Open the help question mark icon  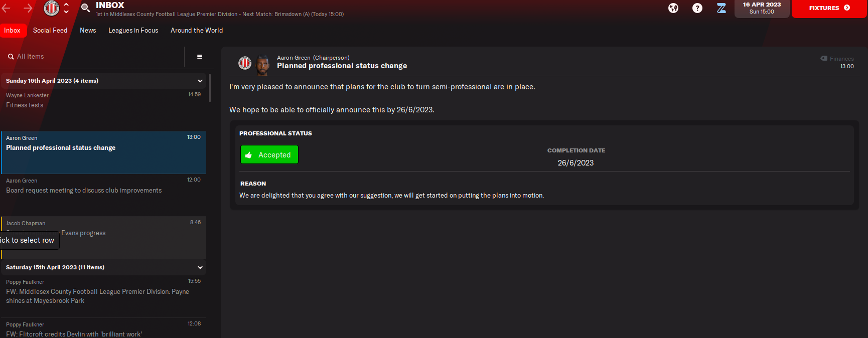pos(697,8)
